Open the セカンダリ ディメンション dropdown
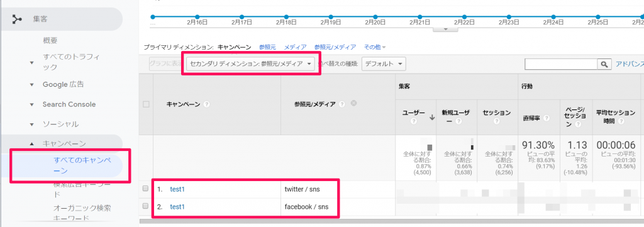The width and height of the screenshot is (644, 227). coord(250,64)
